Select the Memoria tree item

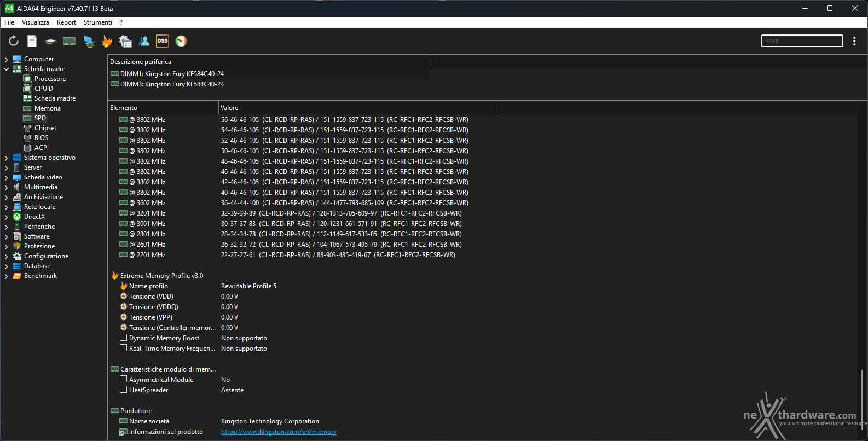pyautogui.click(x=48, y=108)
